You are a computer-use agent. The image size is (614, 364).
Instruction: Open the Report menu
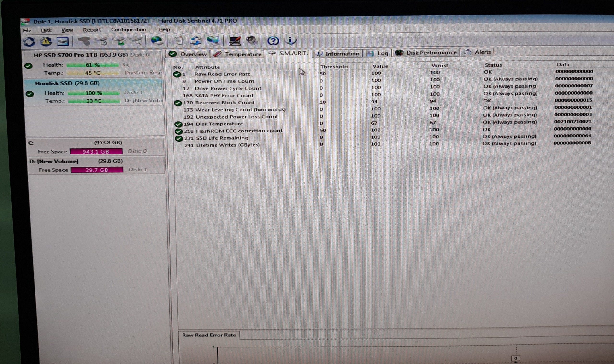pos(92,30)
